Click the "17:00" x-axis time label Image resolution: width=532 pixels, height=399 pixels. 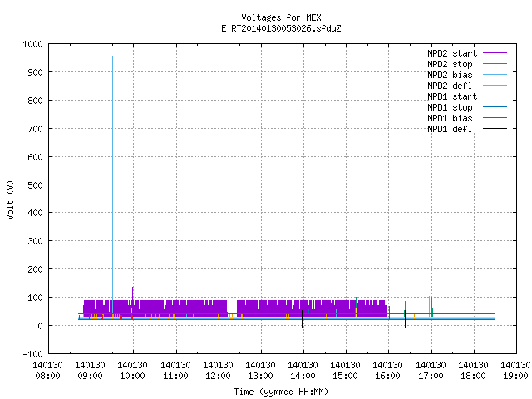431,377
